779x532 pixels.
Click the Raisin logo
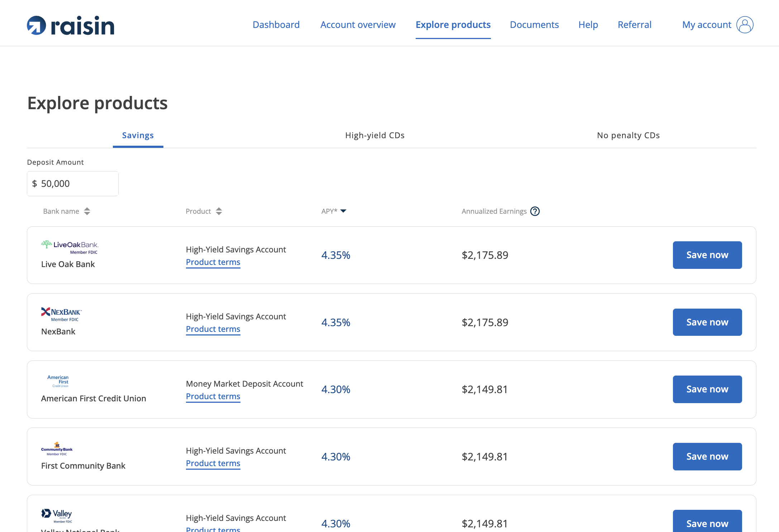coord(71,25)
